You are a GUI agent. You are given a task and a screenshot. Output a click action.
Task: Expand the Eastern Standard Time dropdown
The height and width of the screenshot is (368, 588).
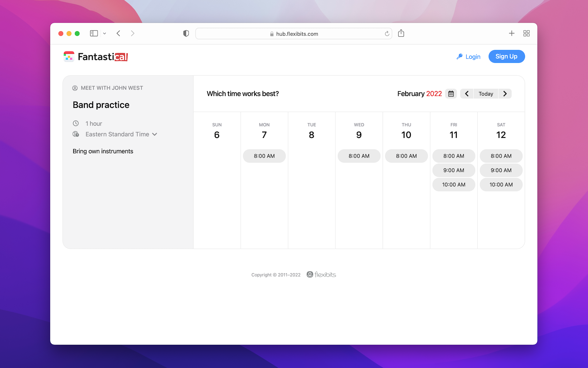121,134
